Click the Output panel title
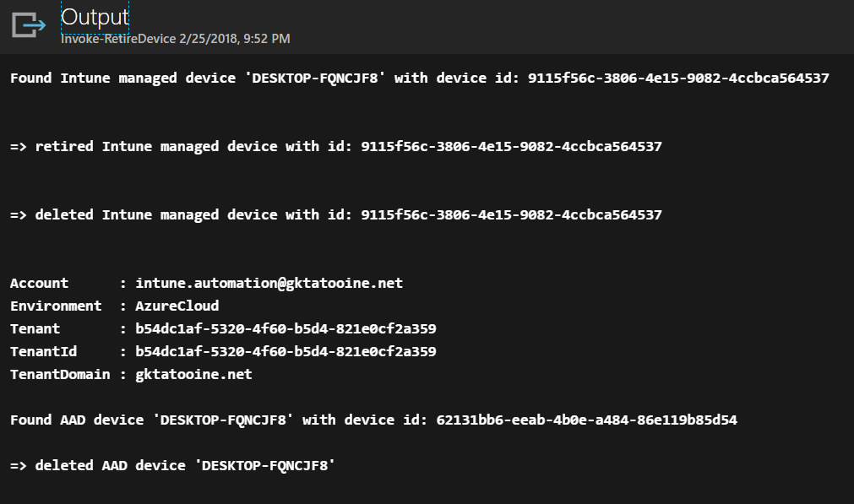Viewport: 854px width, 504px height. point(95,17)
